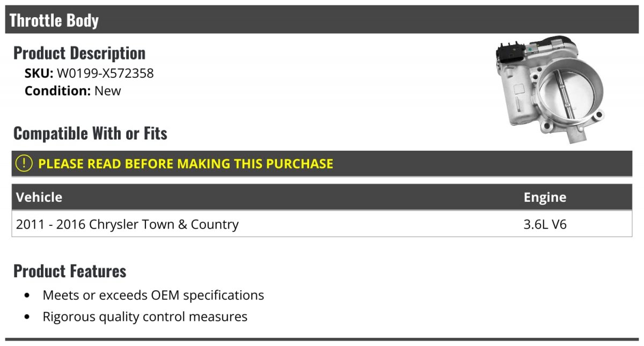Screen dimensions: 644x346
Task: Click Meets or exceeds OEM specifications text
Action: tap(153, 295)
